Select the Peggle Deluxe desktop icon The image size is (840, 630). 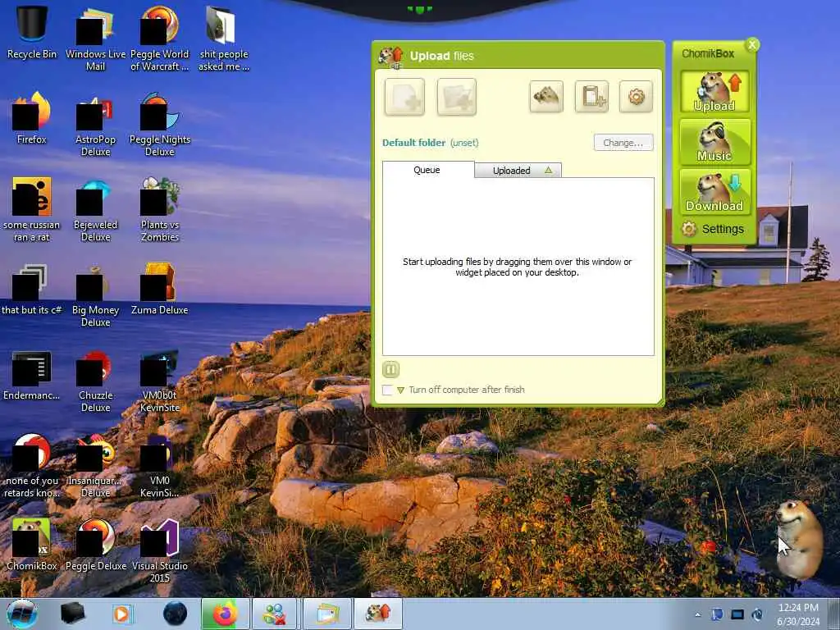(x=95, y=544)
